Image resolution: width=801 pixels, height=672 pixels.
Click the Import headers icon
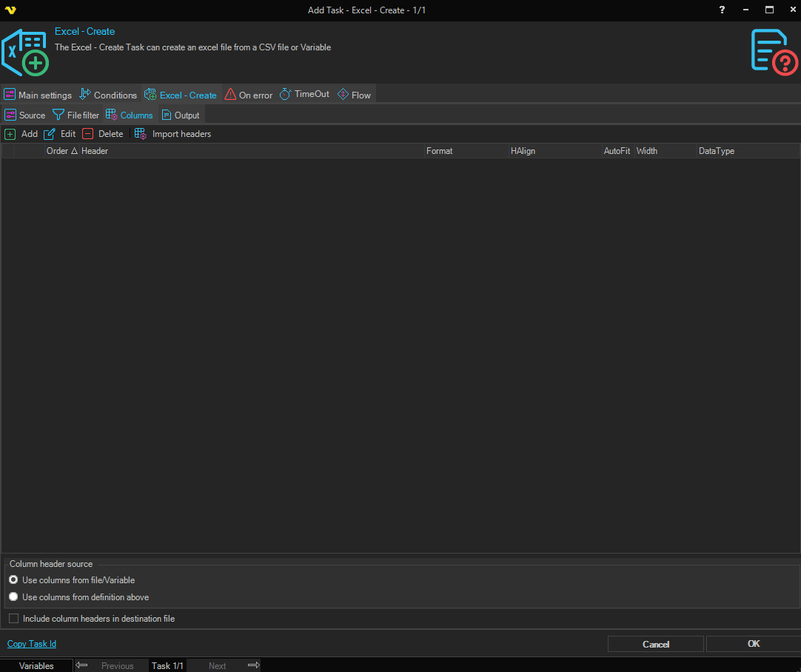pos(141,134)
